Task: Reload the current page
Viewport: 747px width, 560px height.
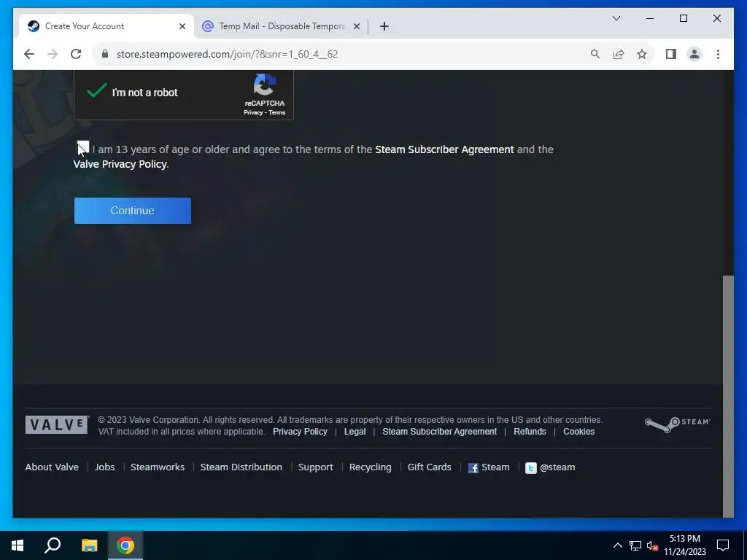Action: (x=76, y=54)
